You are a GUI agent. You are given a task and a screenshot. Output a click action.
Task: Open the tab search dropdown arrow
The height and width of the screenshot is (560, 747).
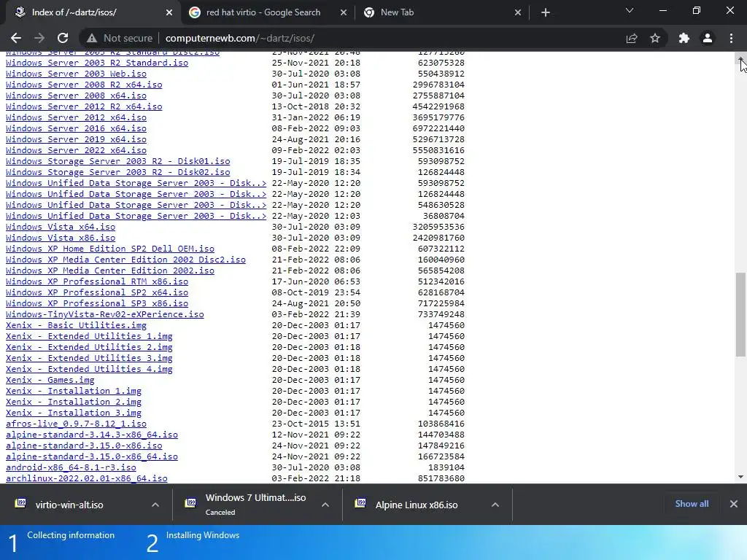[x=630, y=10]
